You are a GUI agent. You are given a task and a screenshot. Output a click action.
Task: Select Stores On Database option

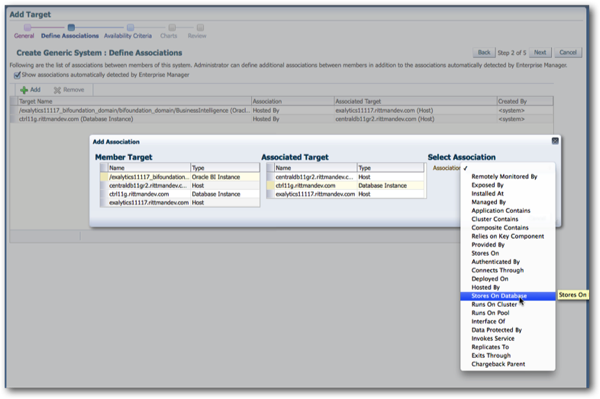coord(508,296)
